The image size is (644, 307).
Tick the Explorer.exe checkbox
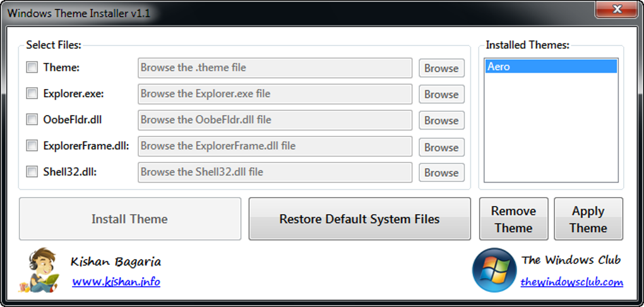[32, 93]
